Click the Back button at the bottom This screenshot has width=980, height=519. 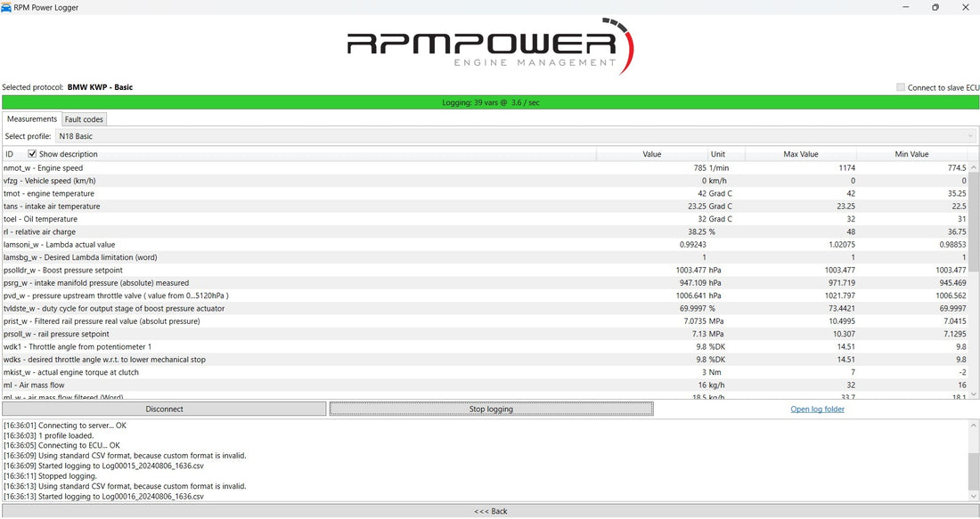490,511
